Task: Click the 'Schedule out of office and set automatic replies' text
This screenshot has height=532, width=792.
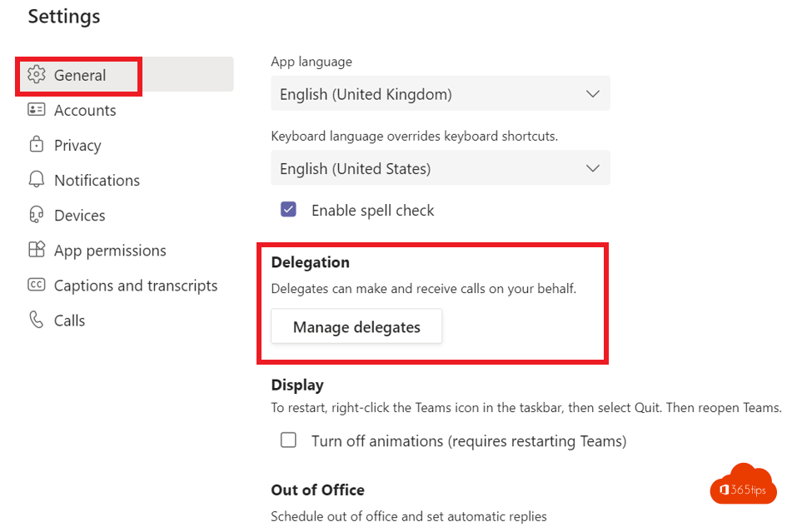Action: click(x=409, y=516)
